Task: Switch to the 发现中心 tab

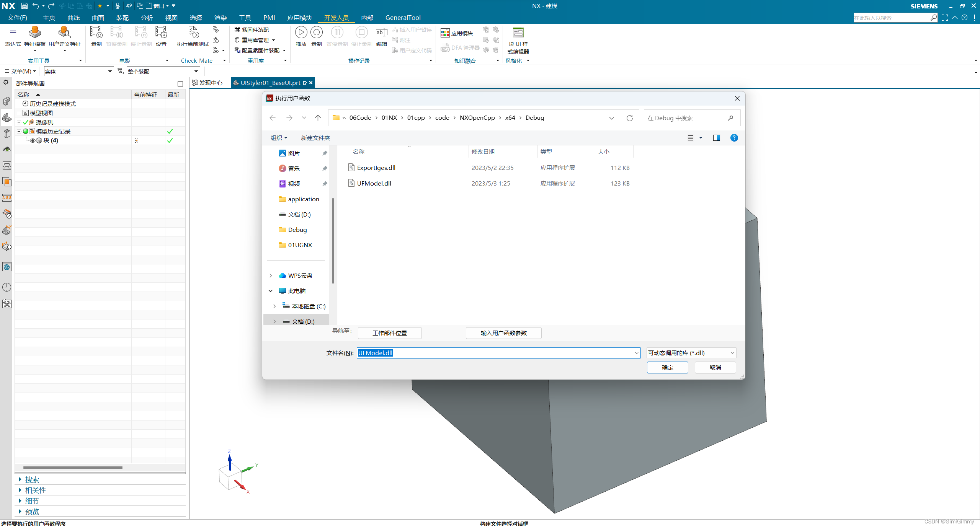Action: click(207, 83)
